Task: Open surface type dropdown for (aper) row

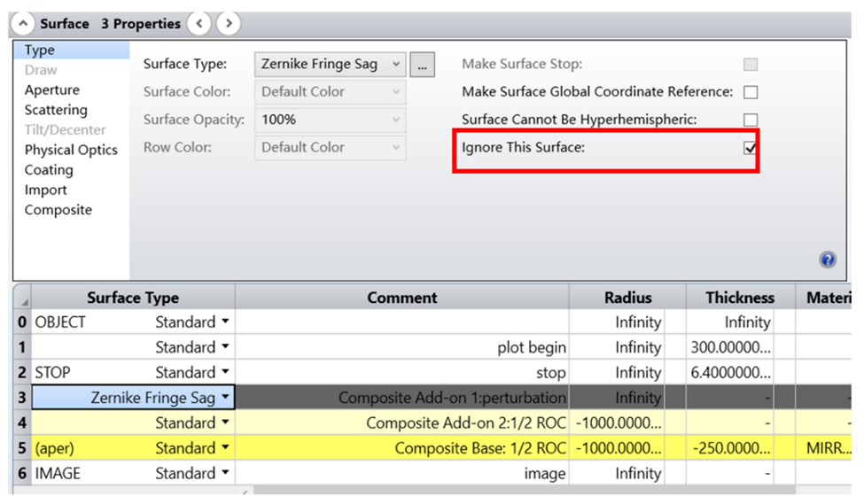Action: click(x=225, y=448)
